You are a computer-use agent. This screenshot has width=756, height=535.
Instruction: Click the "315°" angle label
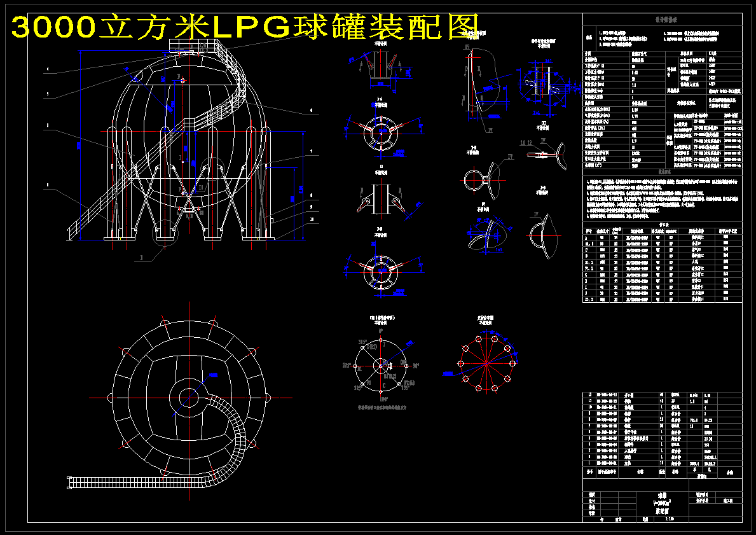(362, 342)
